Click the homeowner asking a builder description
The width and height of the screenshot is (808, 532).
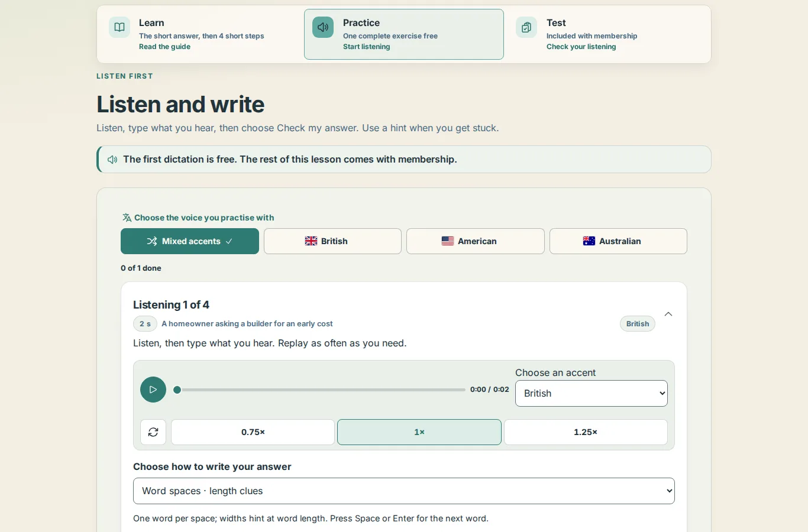pyautogui.click(x=247, y=324)
